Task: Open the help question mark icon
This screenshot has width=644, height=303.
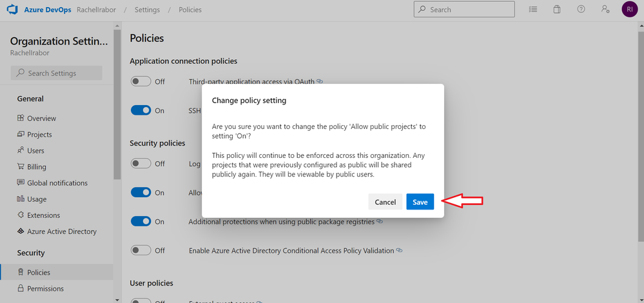Action: click(581, 9)
